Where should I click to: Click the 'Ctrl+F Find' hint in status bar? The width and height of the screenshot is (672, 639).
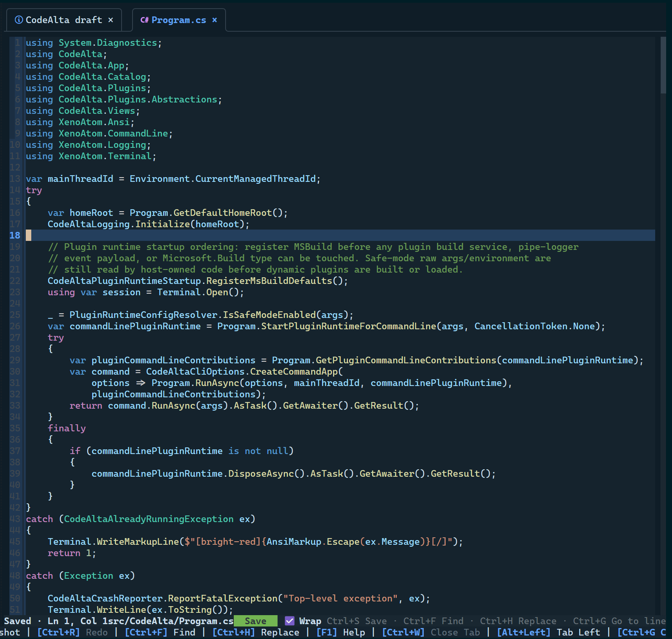pos(434,621)
